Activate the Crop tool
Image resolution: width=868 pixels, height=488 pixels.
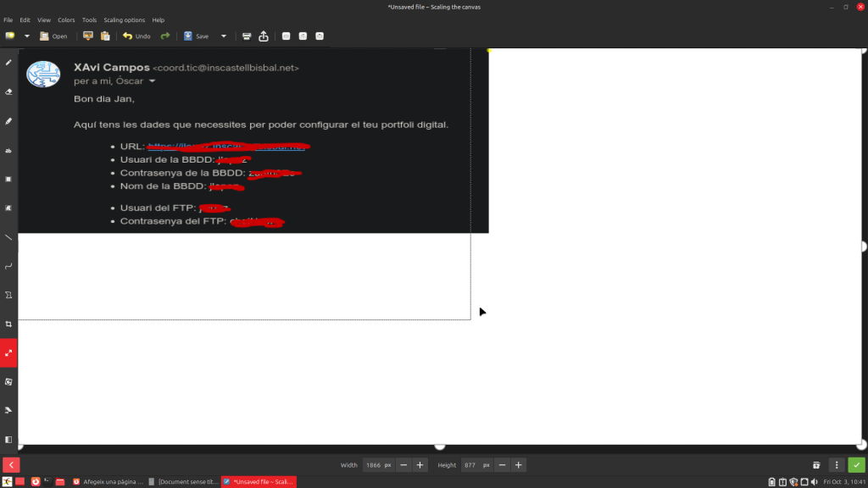(8, 324)
